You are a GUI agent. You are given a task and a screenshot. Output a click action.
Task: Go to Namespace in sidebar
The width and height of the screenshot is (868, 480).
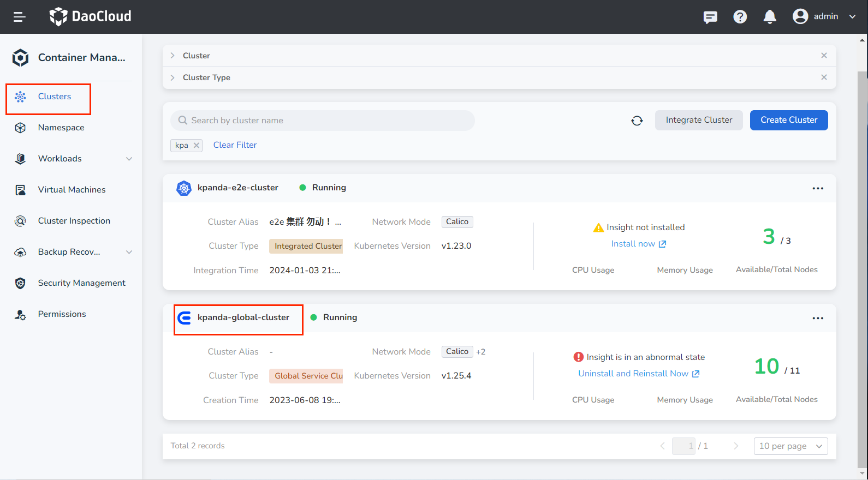pos(61,128)
